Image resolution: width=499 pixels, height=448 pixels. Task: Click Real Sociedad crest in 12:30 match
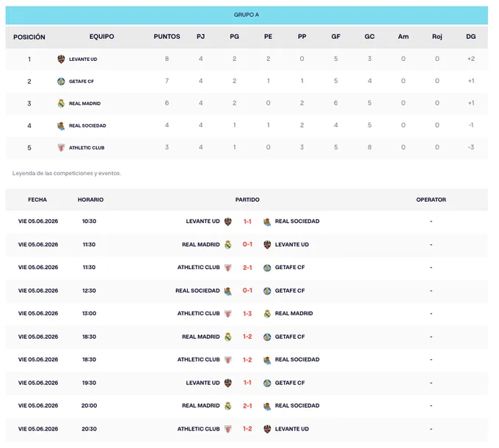[x=228, y=291]
